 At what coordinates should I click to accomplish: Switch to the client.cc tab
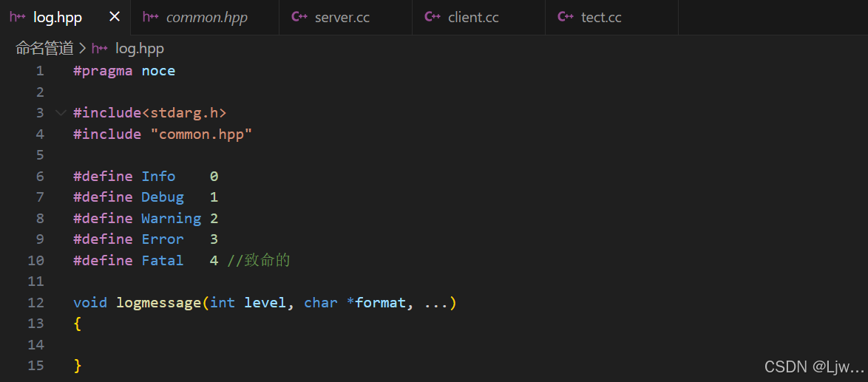click(472, 17)
